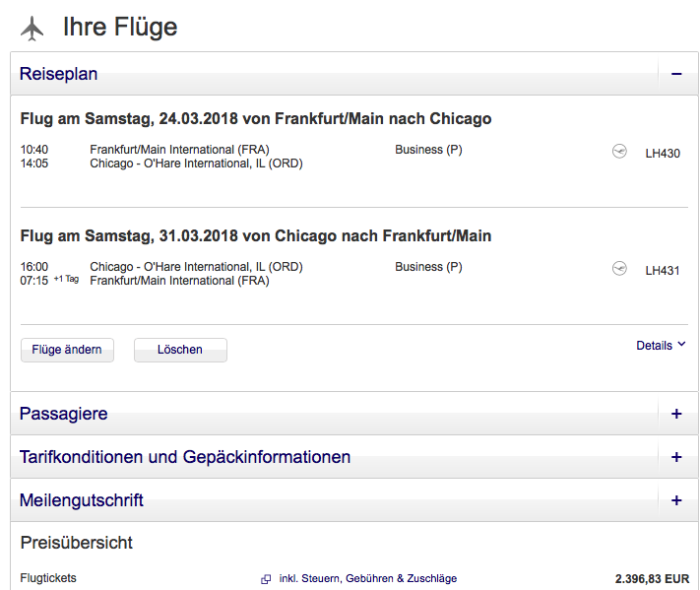Expand the Meilengutschrift section via plus icon
Image resolution: width=700 pixels, height=590 pixels.
pyautogui.click(x=676, y=500)
